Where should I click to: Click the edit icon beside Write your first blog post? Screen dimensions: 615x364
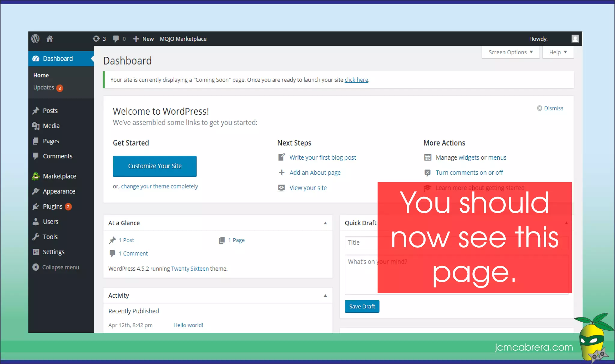click(x=281, y=157)
